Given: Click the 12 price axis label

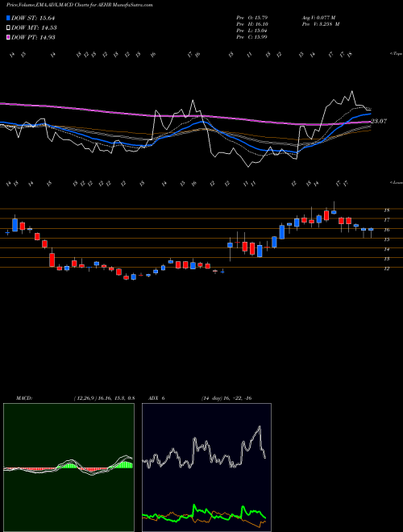Looking at the screenshot, I should pyautogui.click(x=386, y=268).
